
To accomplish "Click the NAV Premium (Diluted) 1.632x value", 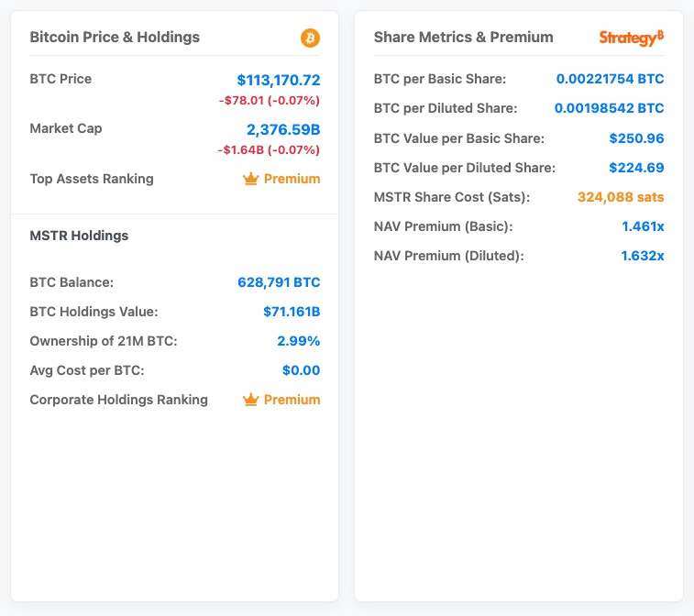I will [x=642, y=256].
